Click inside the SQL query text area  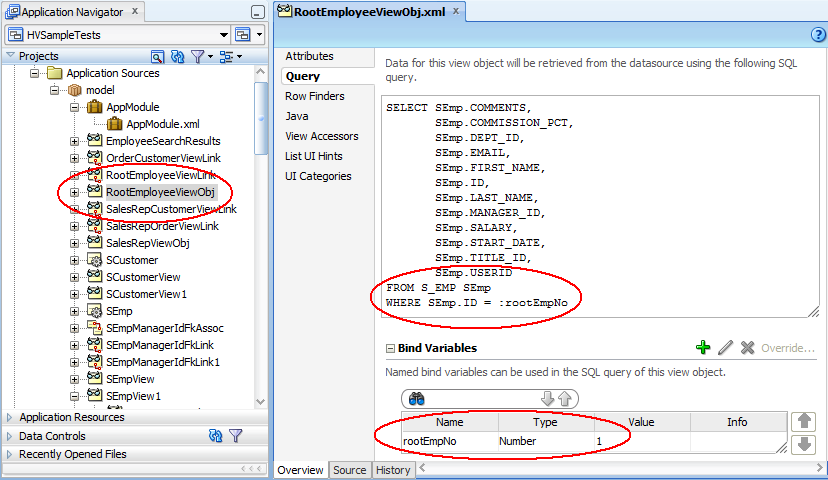coord(600,206)
